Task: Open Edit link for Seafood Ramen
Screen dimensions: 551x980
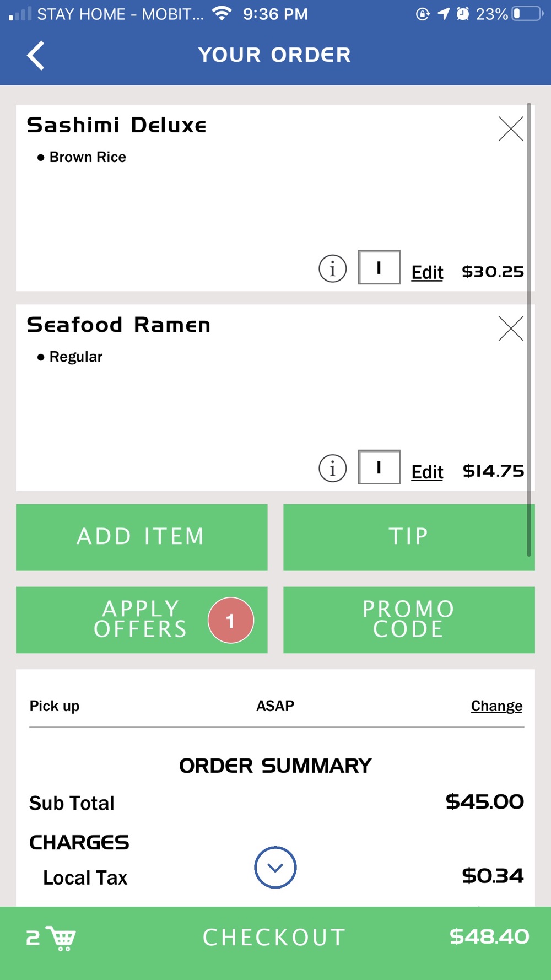Action: click(x=427, y=472)
